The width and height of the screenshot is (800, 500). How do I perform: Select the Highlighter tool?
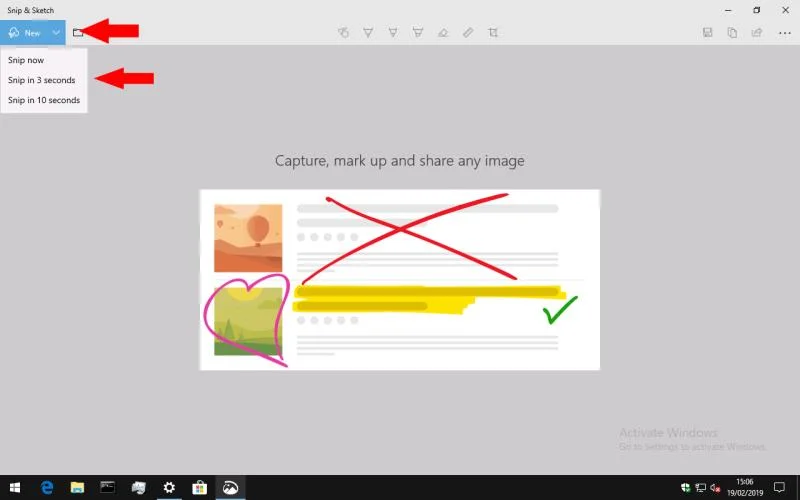pyautogui.click(x=418, y=33)
